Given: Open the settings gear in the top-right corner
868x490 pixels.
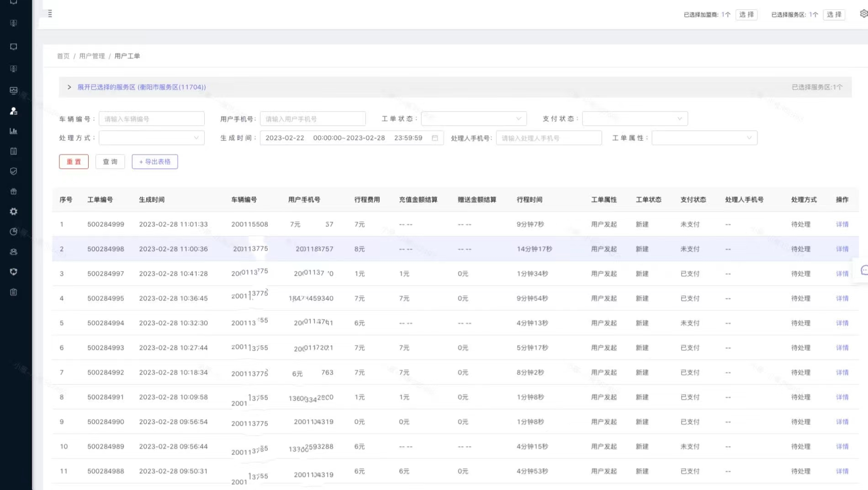Looking at the screenshot, I should pos(863,14).
